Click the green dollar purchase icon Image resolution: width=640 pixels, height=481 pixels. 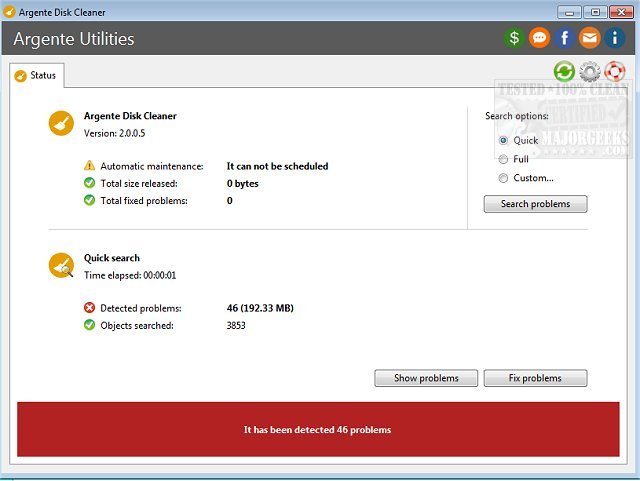point(514,38)
